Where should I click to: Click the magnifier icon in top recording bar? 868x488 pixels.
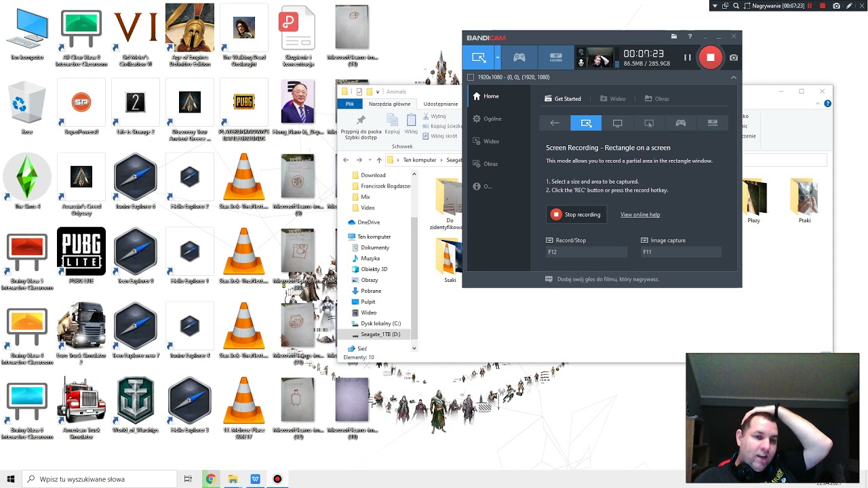[x=736, y=5]
